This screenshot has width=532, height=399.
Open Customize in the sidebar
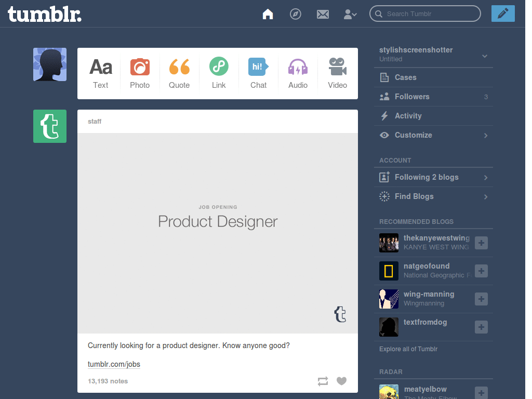pos(433,135)
